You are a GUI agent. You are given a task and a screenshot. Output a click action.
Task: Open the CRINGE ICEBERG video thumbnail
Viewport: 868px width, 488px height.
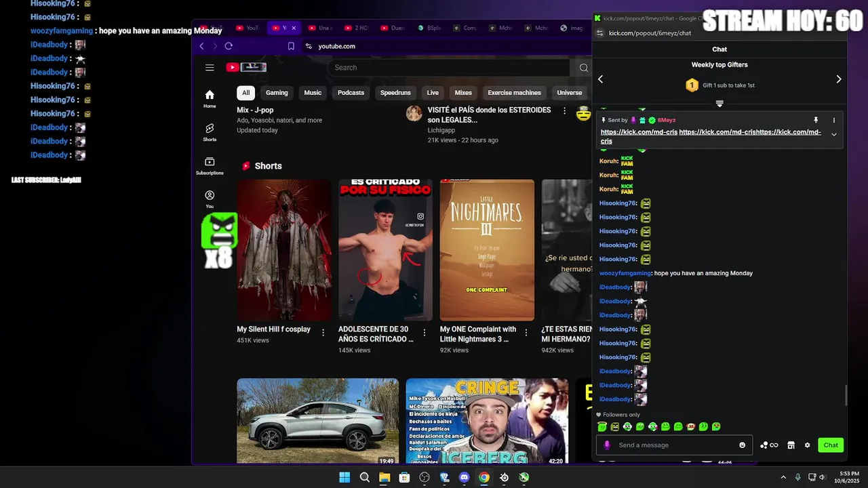click(487, 421)
